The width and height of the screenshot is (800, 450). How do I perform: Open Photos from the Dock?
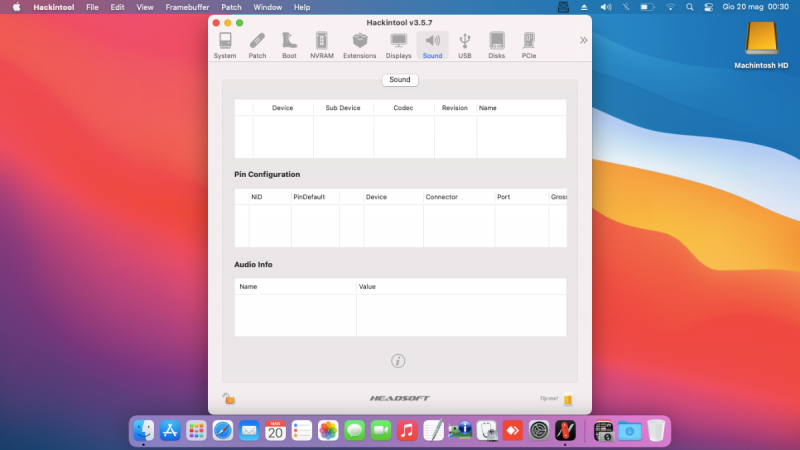click(x=328, y=431)
